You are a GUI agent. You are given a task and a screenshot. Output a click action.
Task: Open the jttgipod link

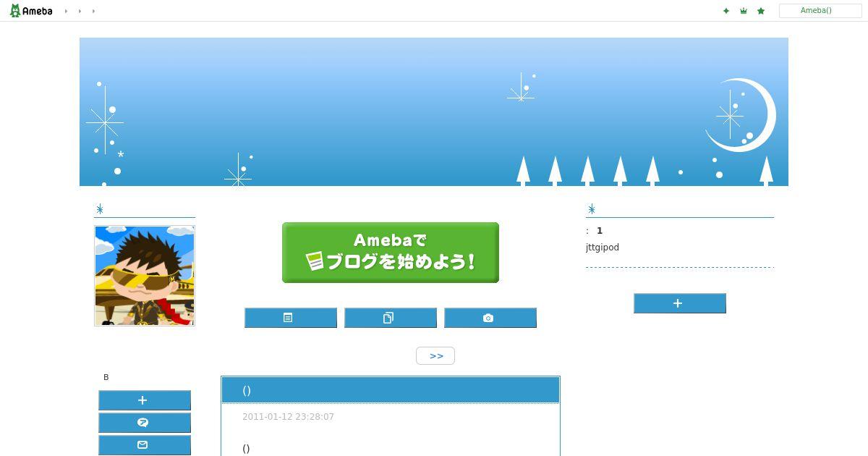point(603,248)
